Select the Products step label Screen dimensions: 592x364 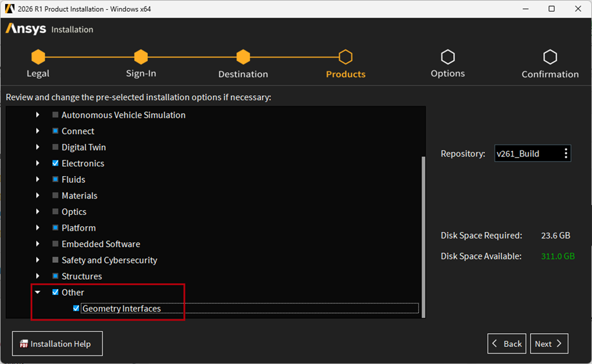point(345,74)
